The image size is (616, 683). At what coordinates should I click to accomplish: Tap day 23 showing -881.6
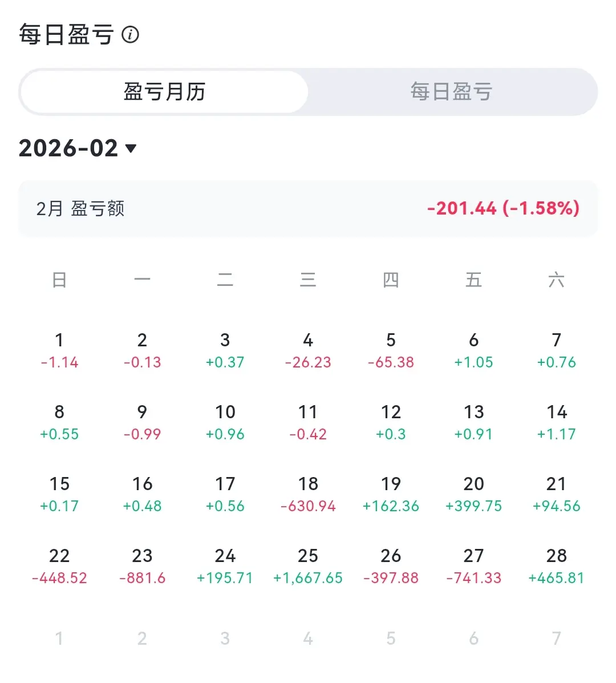[x=143, y=566]
